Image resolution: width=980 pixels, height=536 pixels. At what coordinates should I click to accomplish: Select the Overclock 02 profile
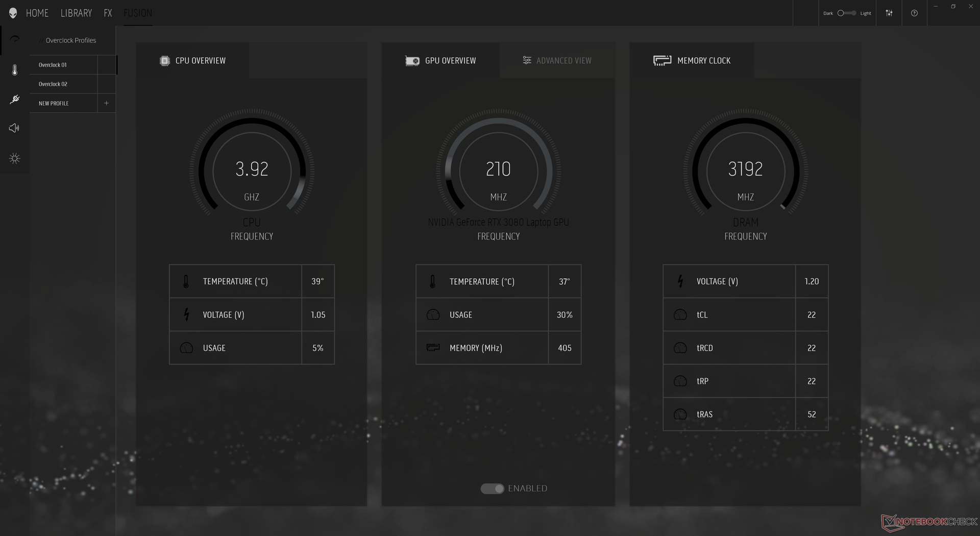tap(53, 84)
